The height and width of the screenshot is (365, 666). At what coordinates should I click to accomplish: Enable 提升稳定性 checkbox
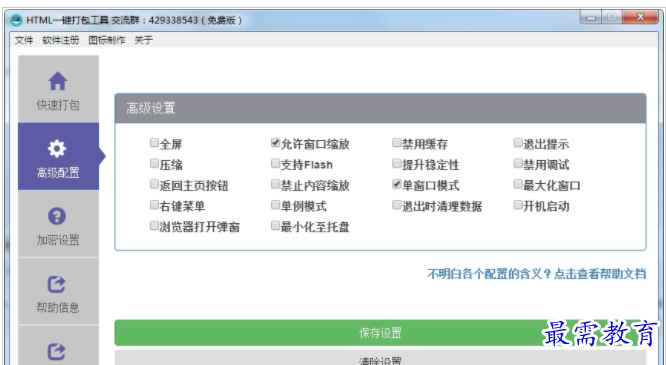[397, 164]
